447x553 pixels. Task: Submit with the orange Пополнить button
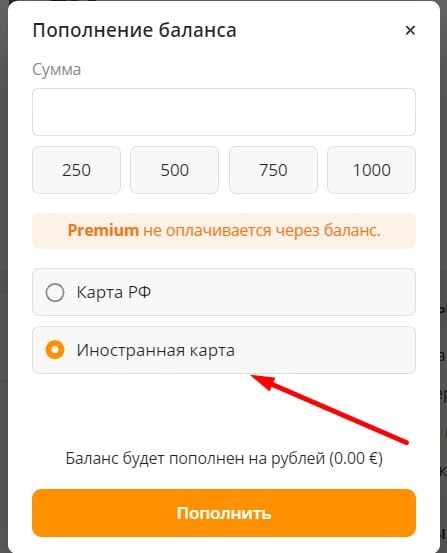pyautogui.click(x=224, y=513)
